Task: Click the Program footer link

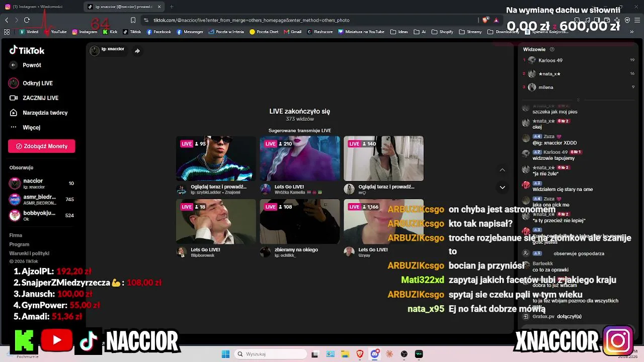Action: pyautogui.click(x=19, y=244)
